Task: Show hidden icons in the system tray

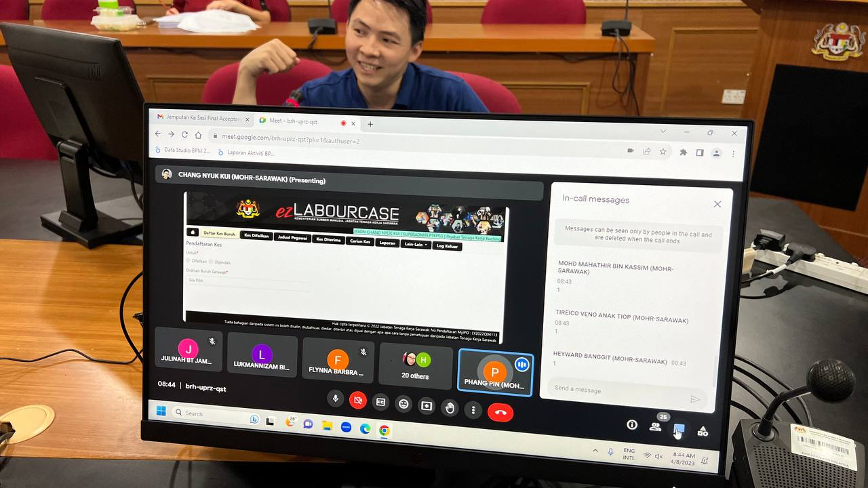Action: 595,451
